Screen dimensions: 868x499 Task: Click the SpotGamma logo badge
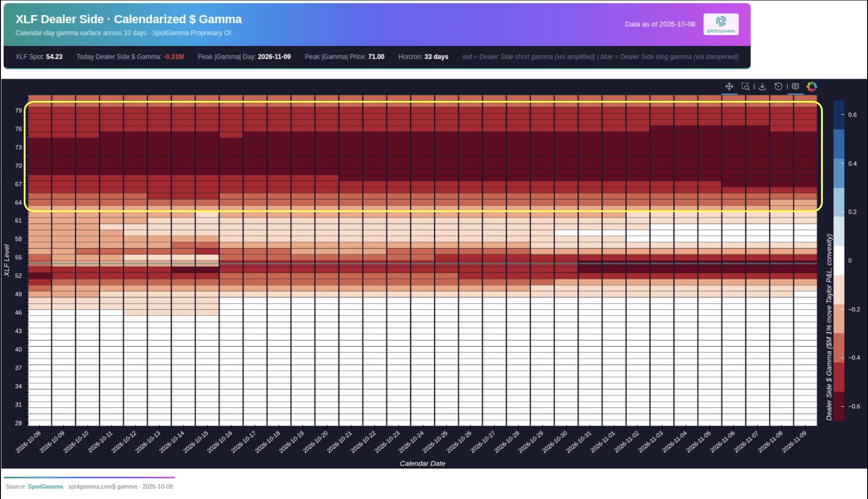pyautogui.click(x=721, y=24)
